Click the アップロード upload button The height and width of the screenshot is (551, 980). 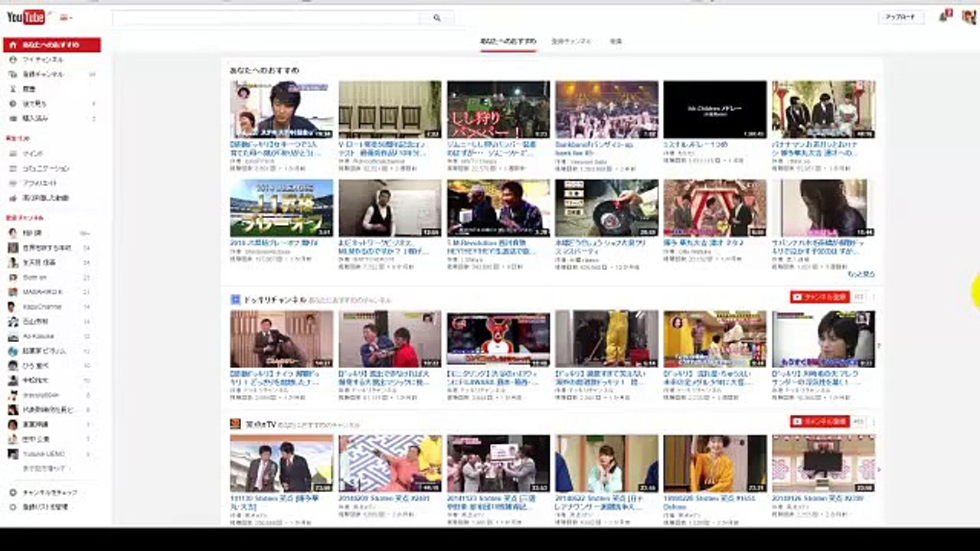tap(900, 17)
